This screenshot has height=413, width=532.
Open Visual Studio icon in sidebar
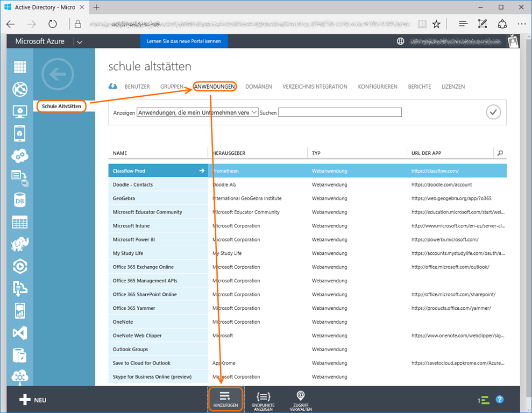(x=20, y=333)
